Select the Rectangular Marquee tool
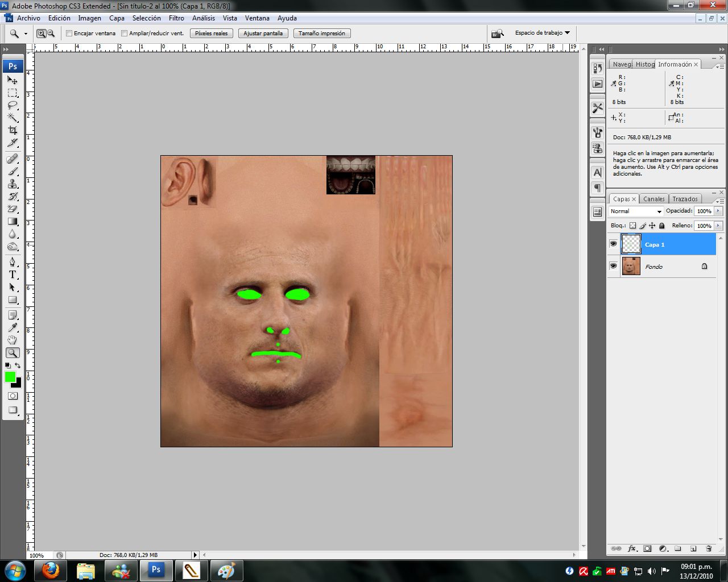Screen dimensions: 728x582 [13, 93]
